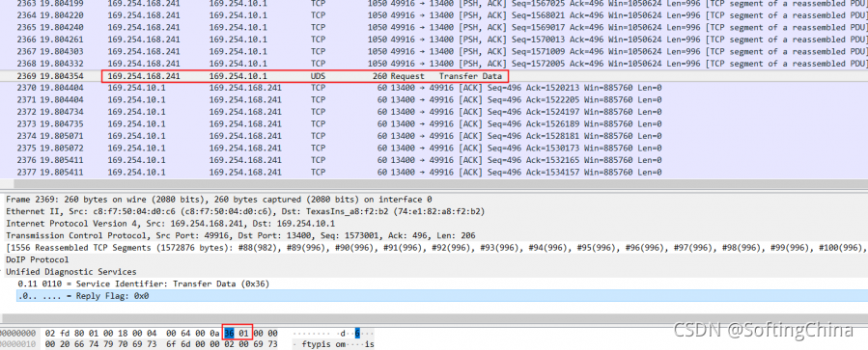Click source 169.254.10.1 in packet 2370 row

click(x=137, y=88)
